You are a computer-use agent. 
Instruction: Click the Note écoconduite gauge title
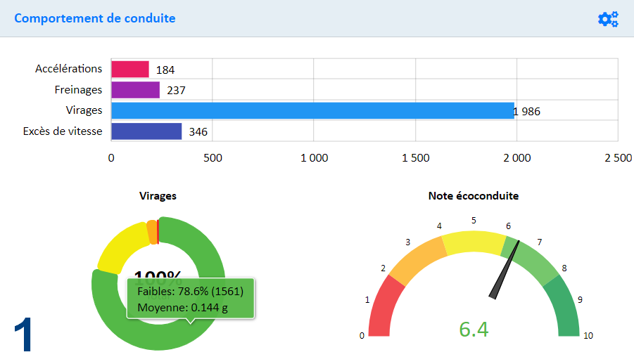coord(473,196)
